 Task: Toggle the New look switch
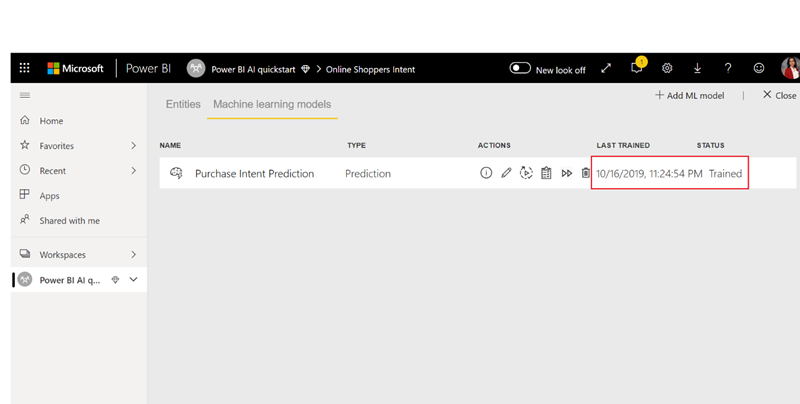click(x=520, y=69)
